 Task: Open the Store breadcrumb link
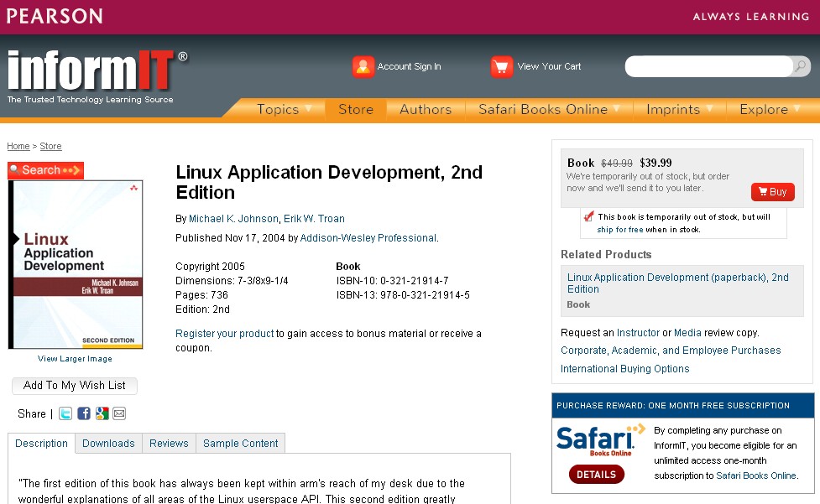point(50,146)
